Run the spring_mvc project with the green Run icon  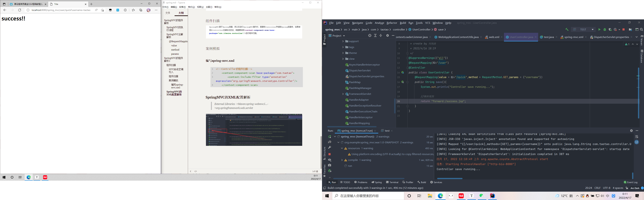tap(600, 29)
